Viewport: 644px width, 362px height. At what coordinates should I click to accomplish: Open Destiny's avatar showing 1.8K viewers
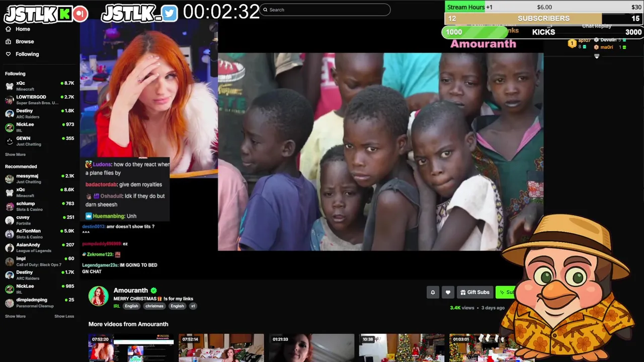[x=9, y=114]
